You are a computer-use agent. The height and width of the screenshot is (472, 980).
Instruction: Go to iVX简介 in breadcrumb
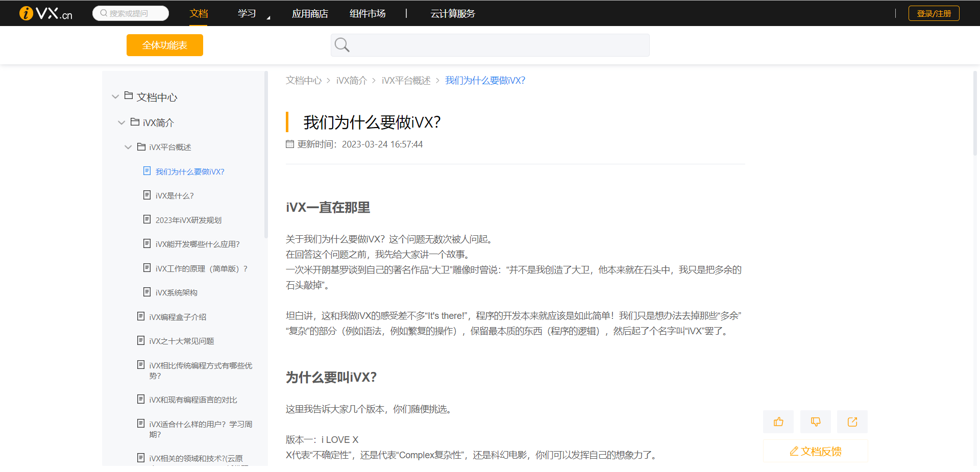(352, 81)
